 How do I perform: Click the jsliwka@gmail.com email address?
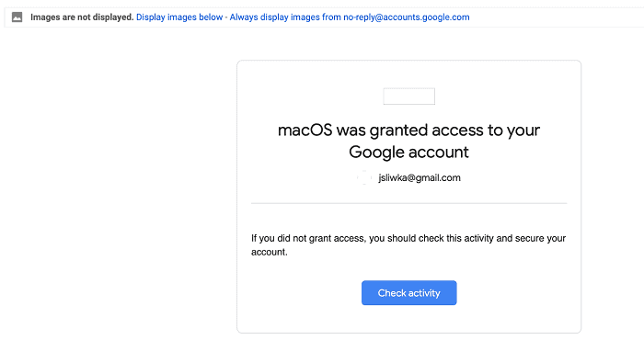coord(420,177)
